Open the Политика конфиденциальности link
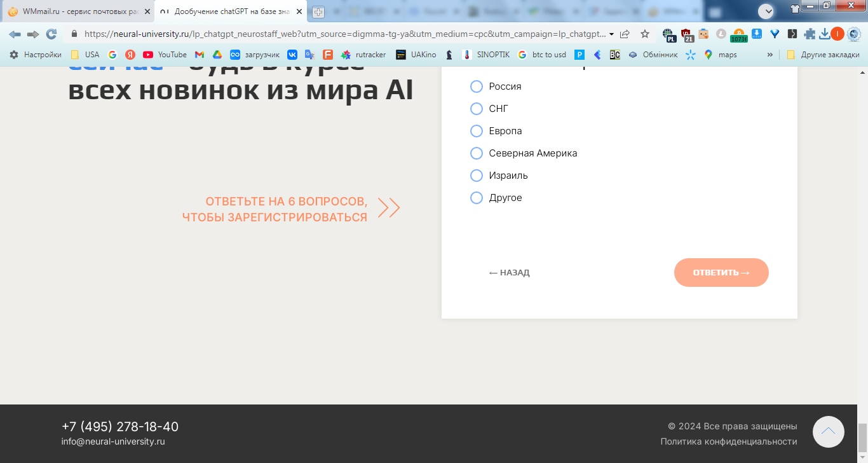The width and height of the screenshot is (868, 463). pos(729,441)
